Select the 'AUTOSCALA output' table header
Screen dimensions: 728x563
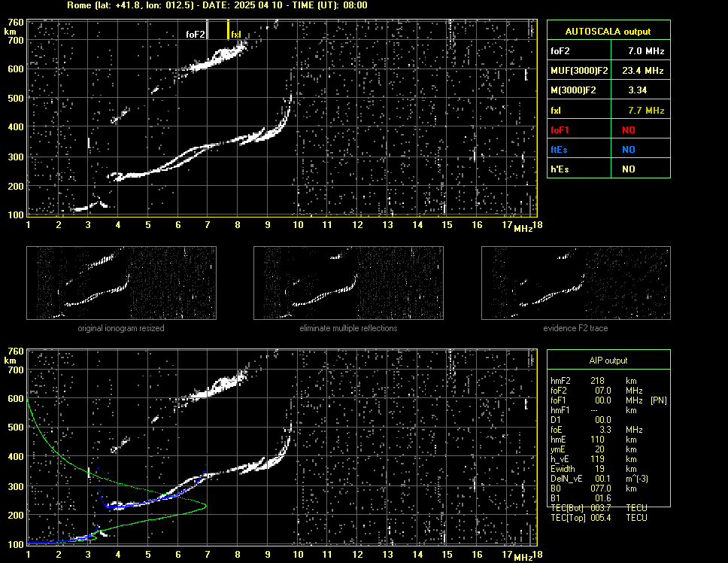point(608,31)
